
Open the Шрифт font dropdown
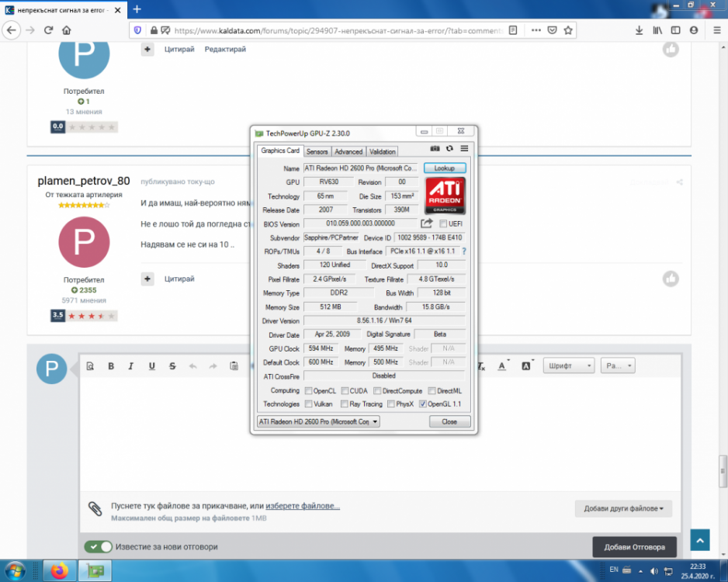pos(569,365)
